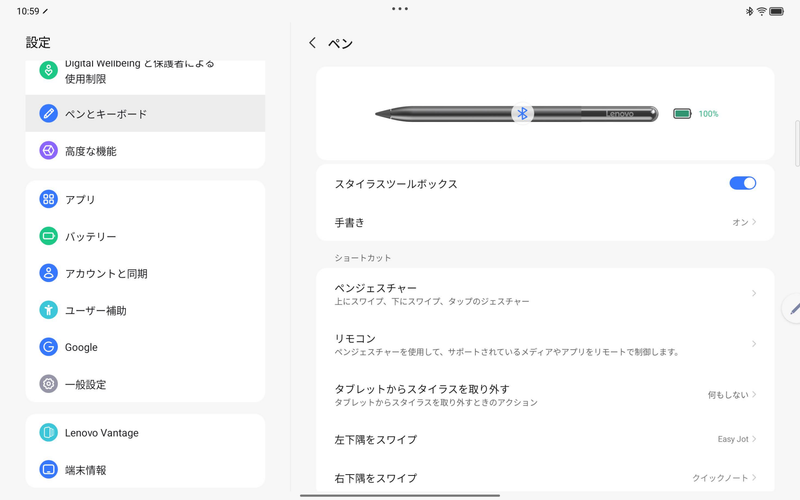
Task: Tap the Bluetooth badge on the pen image
Action: tap(522, 113)
